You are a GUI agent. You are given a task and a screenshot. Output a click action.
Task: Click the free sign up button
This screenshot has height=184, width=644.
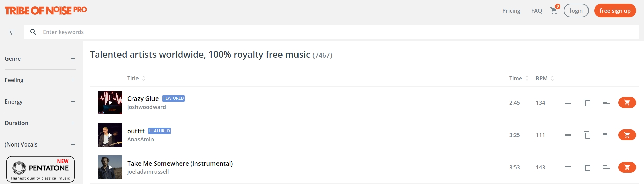615,11
